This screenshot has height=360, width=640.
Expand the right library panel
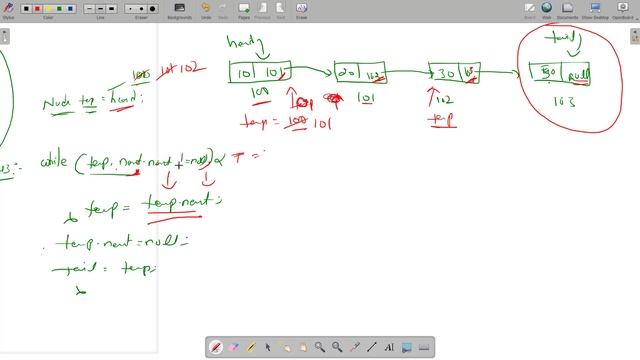coord(635,36)
